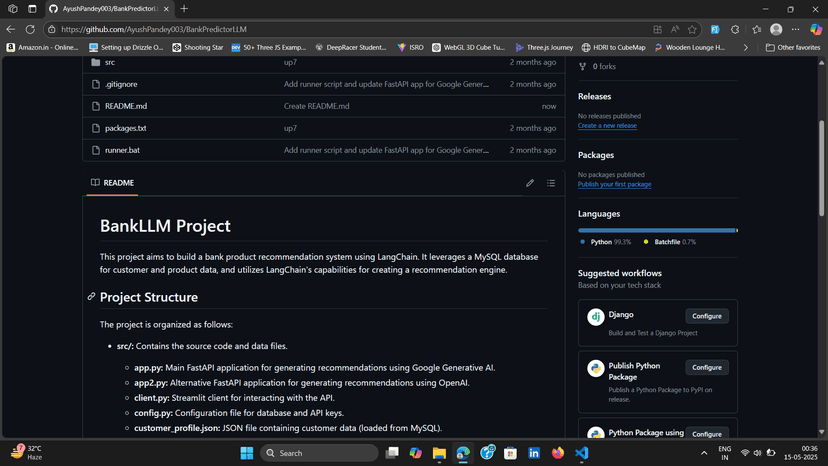
Task: Open the apps grid icon in address bar
Action: [657, 30]
